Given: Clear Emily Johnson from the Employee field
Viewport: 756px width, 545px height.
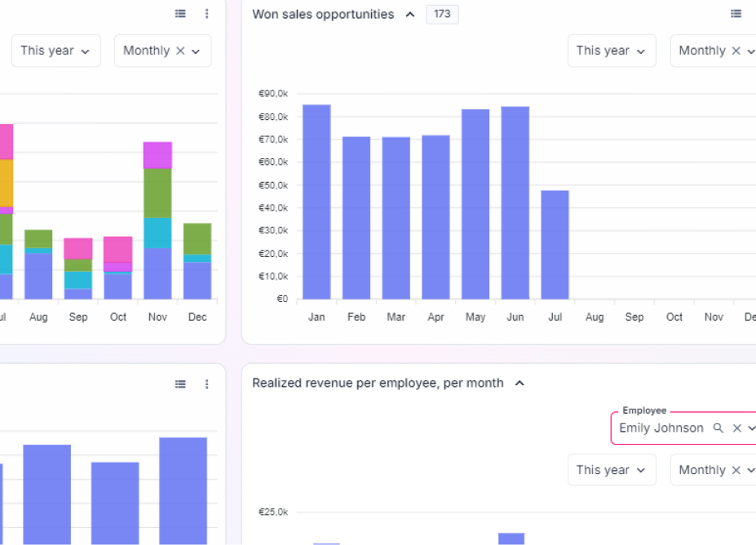Looking at the screenshot, I should coord(736,428).
